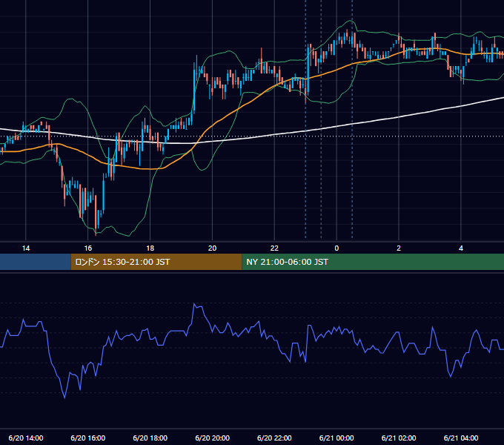Click the 6/20 22:00 date label
This screenshot has height=445, width=504.
[274, 438]
